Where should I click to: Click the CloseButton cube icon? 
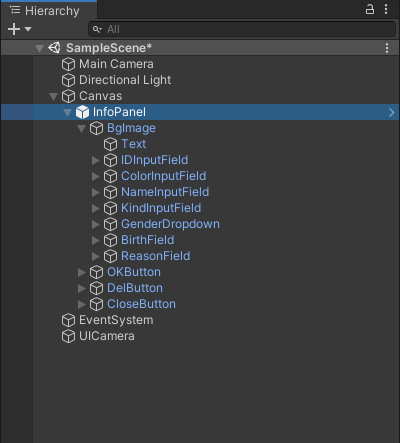(x=96, y=304)
